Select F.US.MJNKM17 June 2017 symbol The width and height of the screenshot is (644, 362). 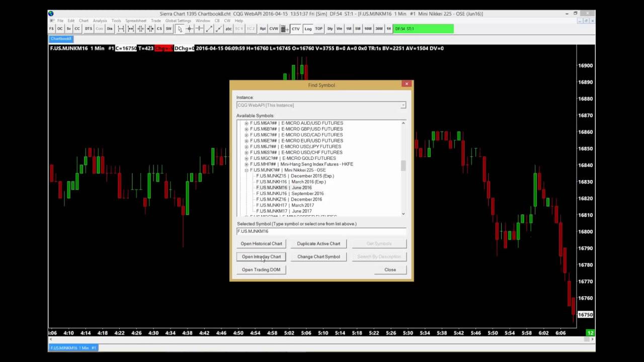[x=284, y=211]
